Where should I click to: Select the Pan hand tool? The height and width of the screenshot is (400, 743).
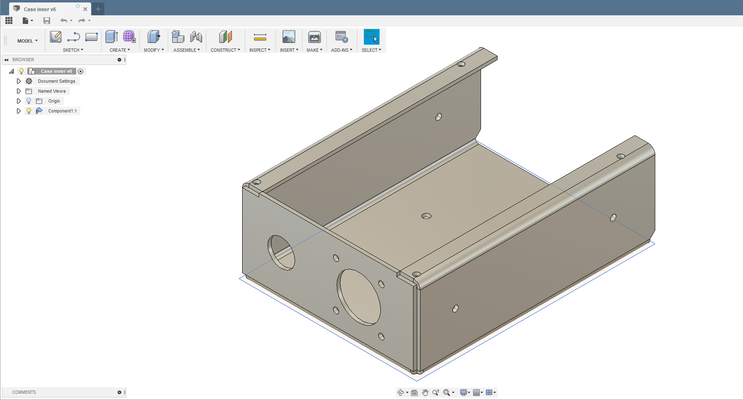(x=425, y=393)
